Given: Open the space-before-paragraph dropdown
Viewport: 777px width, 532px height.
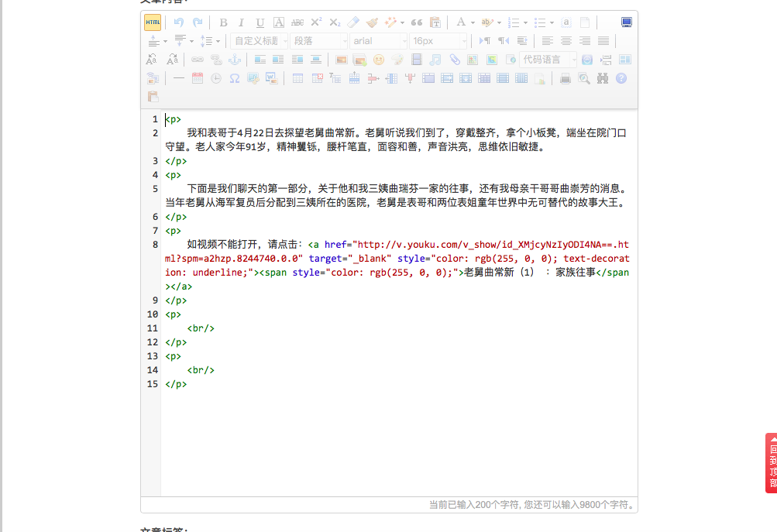Looking at the screenshot, I should 166,41.
